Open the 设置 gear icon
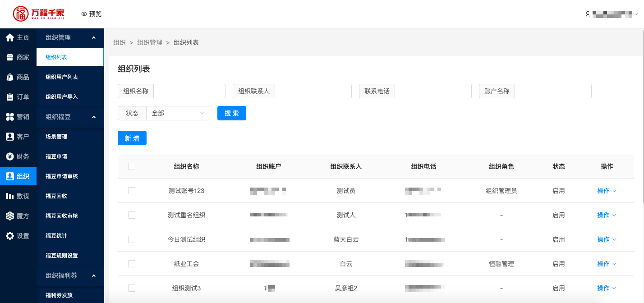Viewport: 644px width, 303px height. pyautogui.click(x=10, y=236)
